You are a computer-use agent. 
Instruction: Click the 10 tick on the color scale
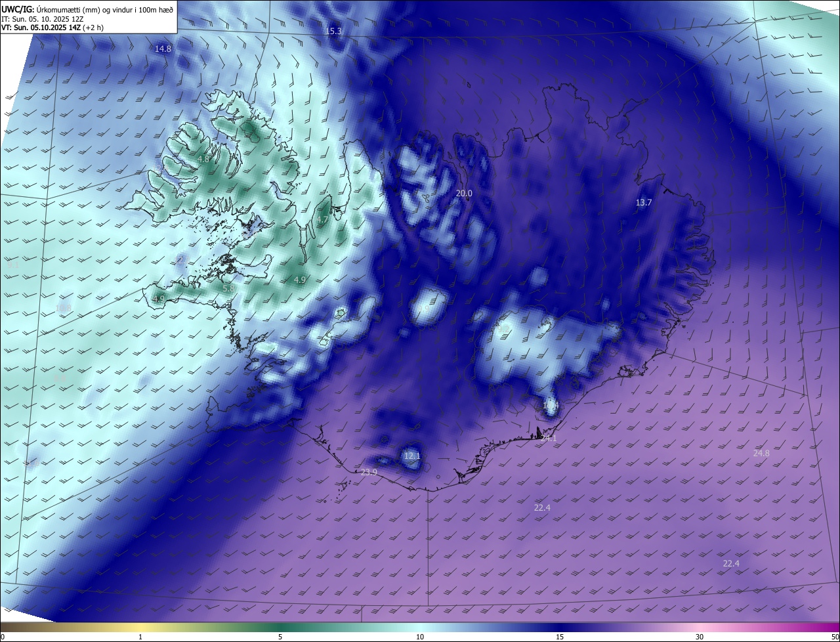(x=420, y=637)
